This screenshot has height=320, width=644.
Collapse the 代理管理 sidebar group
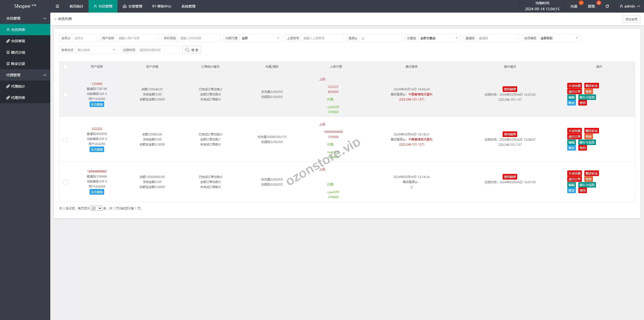[x=25, y=75]
